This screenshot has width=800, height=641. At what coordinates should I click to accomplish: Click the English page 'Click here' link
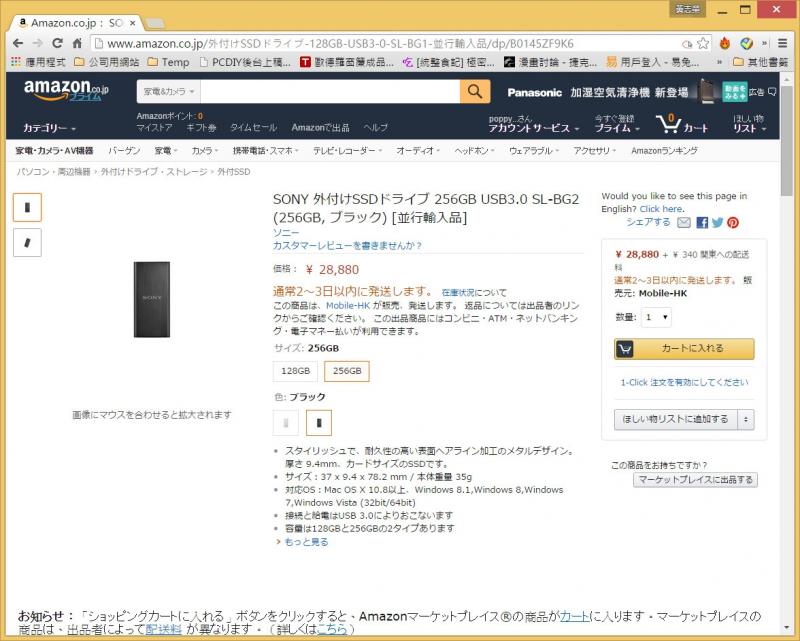click(661, 209)
